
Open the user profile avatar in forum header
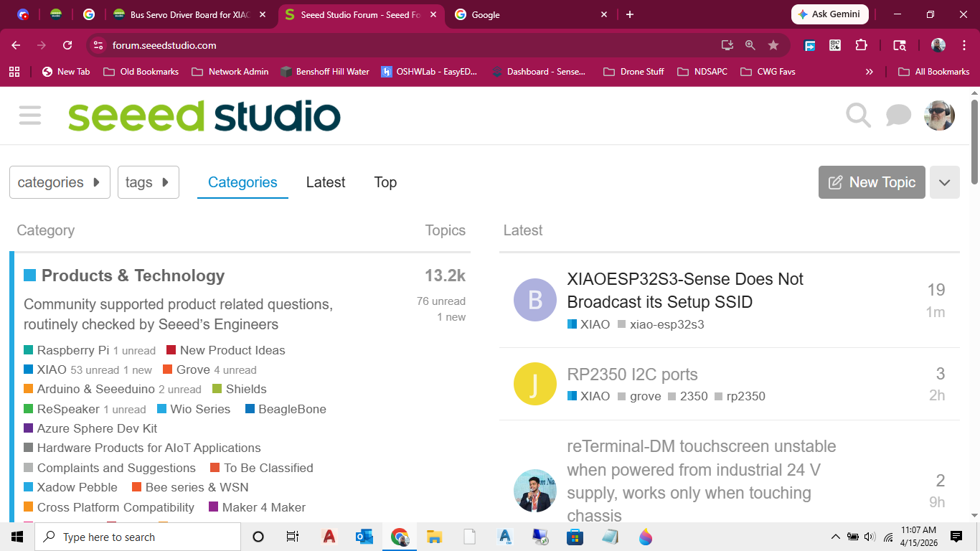tap(939, 116)
